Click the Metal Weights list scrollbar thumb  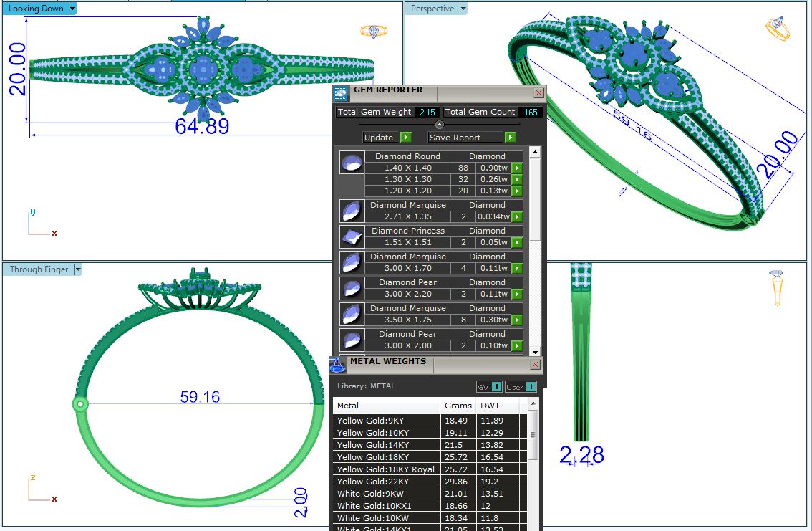(x=533, y=436)
